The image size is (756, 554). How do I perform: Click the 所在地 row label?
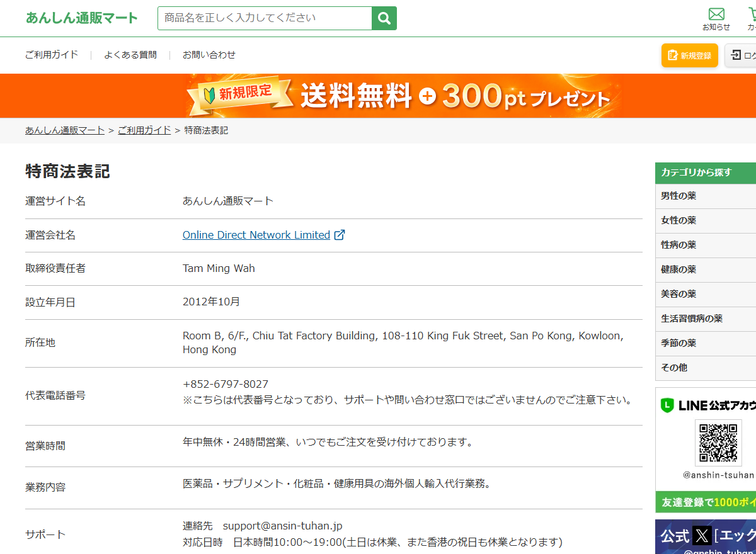point(40,342)
